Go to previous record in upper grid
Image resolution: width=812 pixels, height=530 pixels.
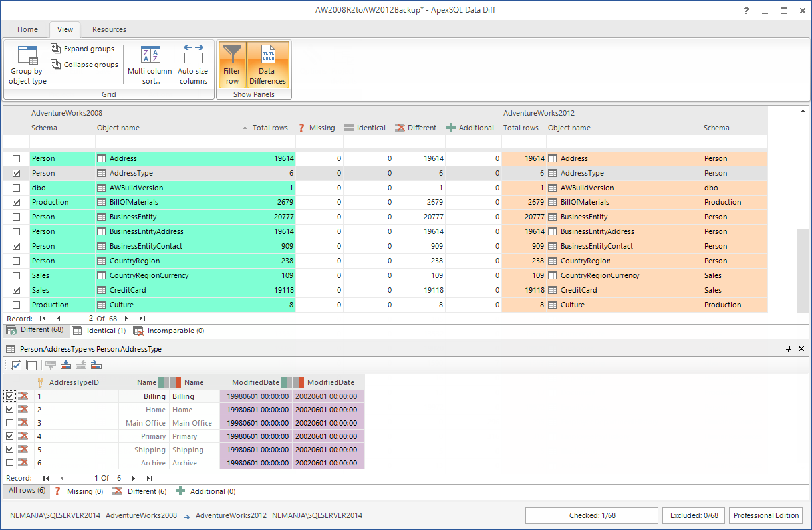tap(59, 319)
